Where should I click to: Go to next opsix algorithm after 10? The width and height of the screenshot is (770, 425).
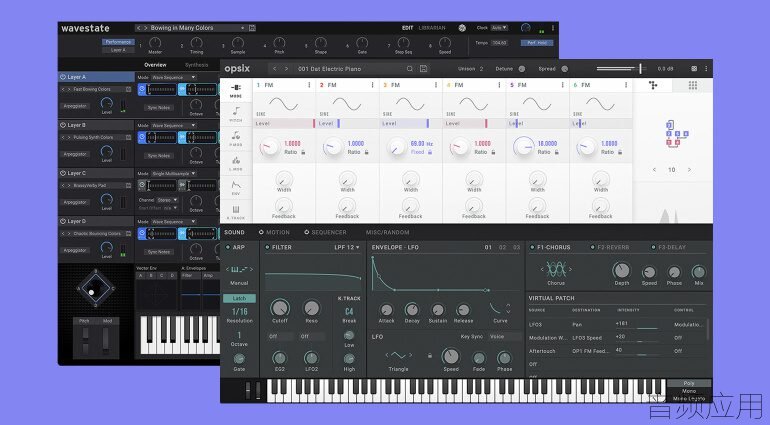pyautogui.click(x=689, y=170)
